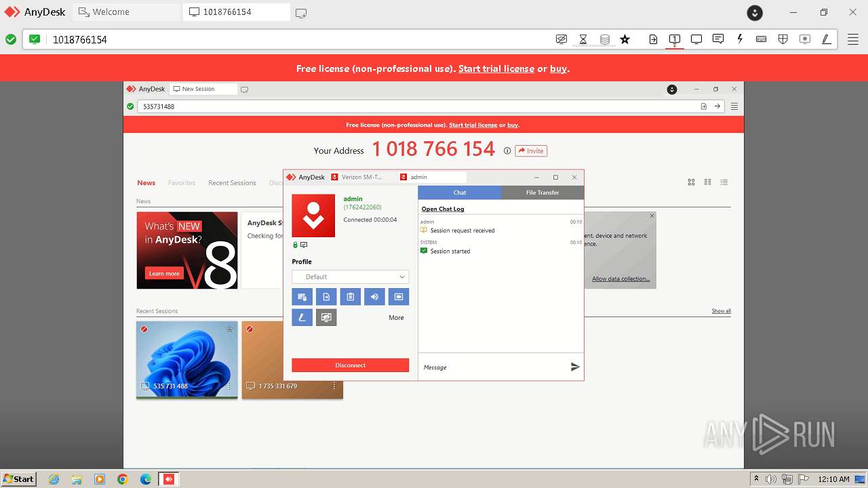This screenshot has height=488, width=868.
Task: Click the green connection status icon by address
Action: 11,39
